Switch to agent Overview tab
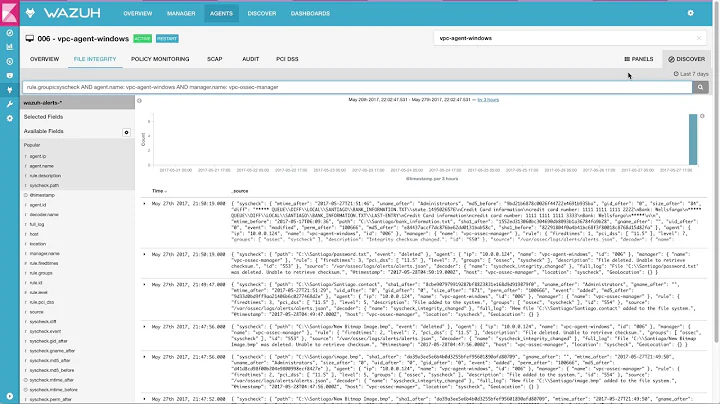The width and height of the screenshot is (720, 404). click(45, 59)
